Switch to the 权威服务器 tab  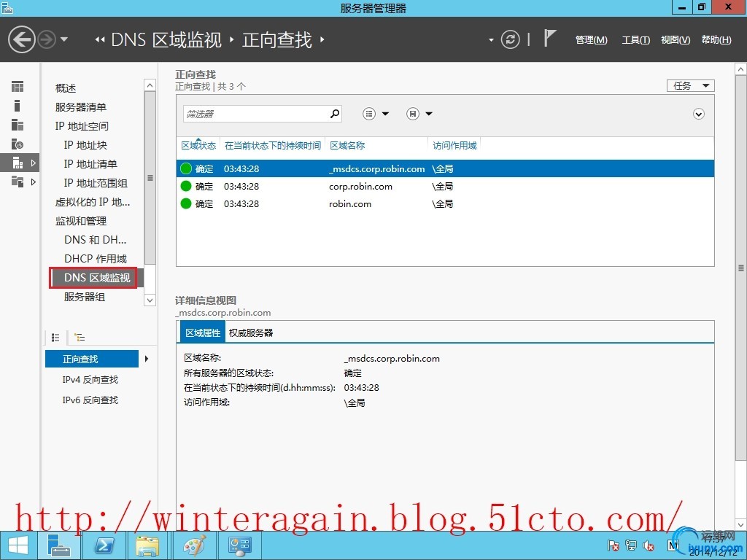(251, 332)
